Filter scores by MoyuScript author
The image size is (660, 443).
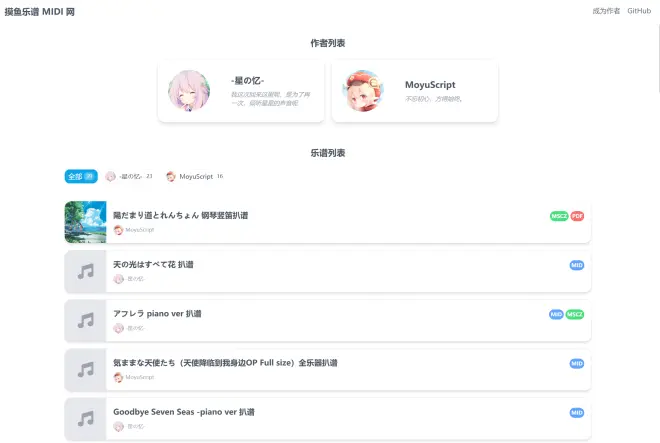[194, 176]
